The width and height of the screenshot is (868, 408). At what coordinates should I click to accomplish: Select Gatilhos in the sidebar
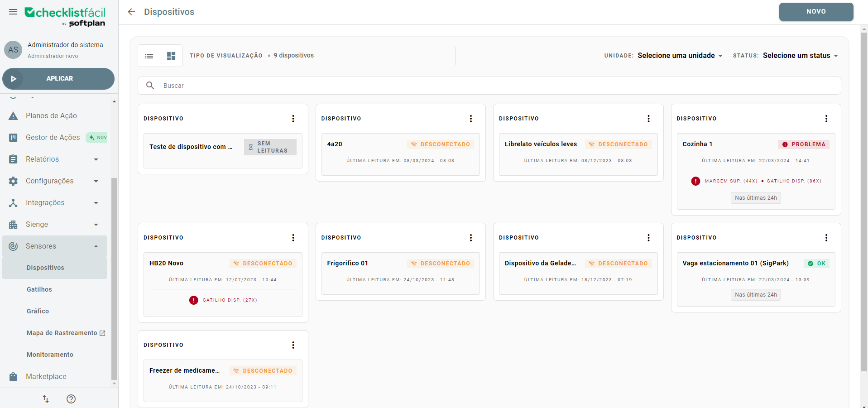click(x=39, y=289)
